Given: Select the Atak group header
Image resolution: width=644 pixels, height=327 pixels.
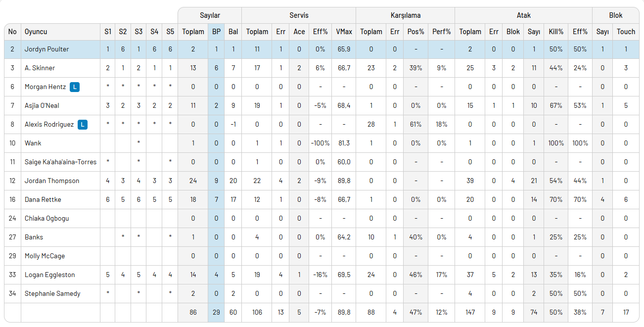Looking at the screenshot, I should pyautogui.click(x=523, y=15).
